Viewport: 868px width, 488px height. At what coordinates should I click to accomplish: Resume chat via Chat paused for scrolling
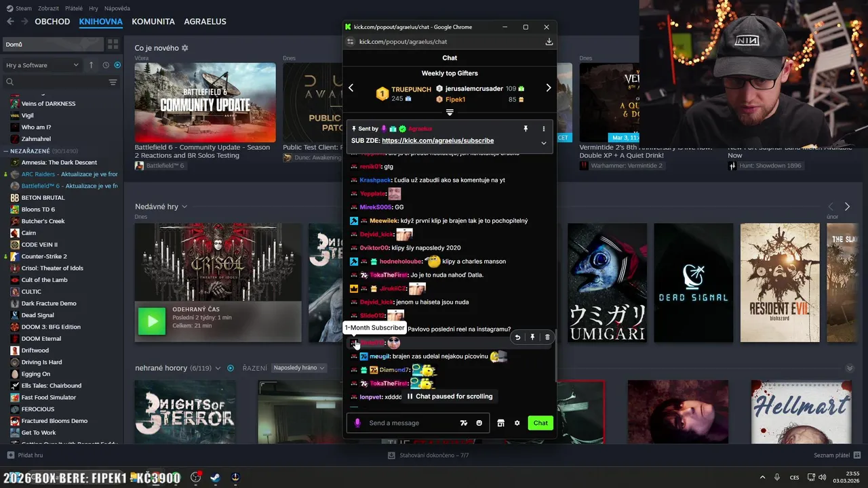tap(450, 396)
